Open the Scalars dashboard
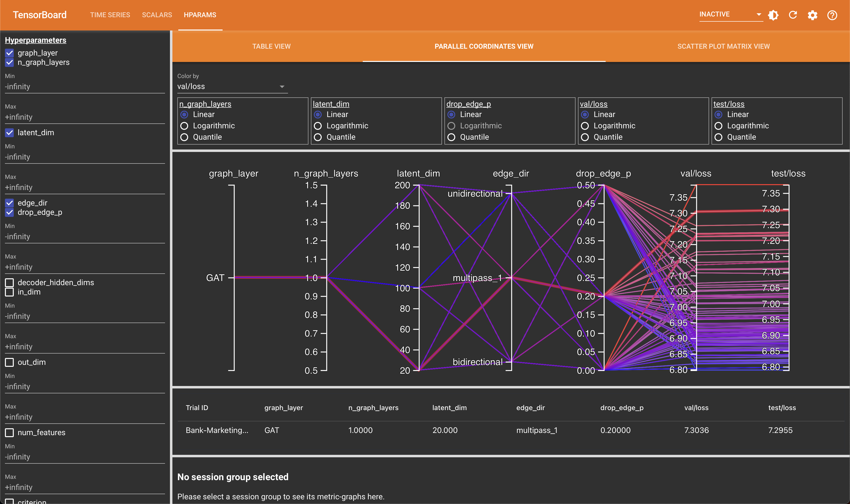Image resolution: width=850 pixels, height=504 pixels. [x=157, y=15]
